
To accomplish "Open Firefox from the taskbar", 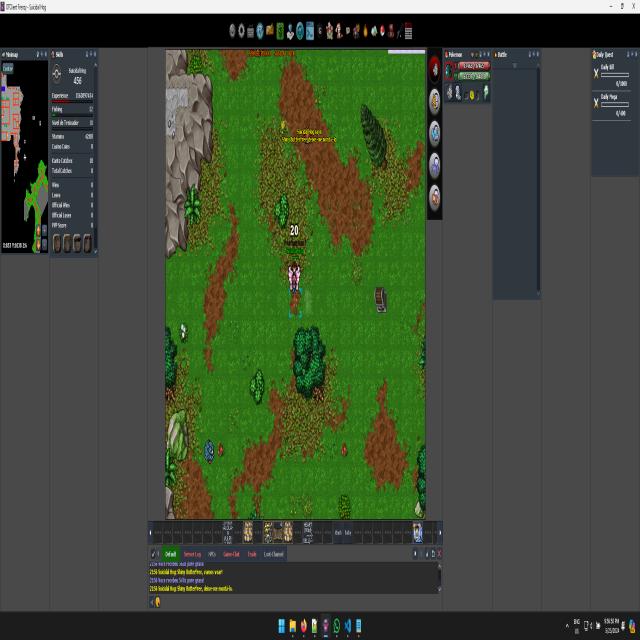I will pos(304,626).
